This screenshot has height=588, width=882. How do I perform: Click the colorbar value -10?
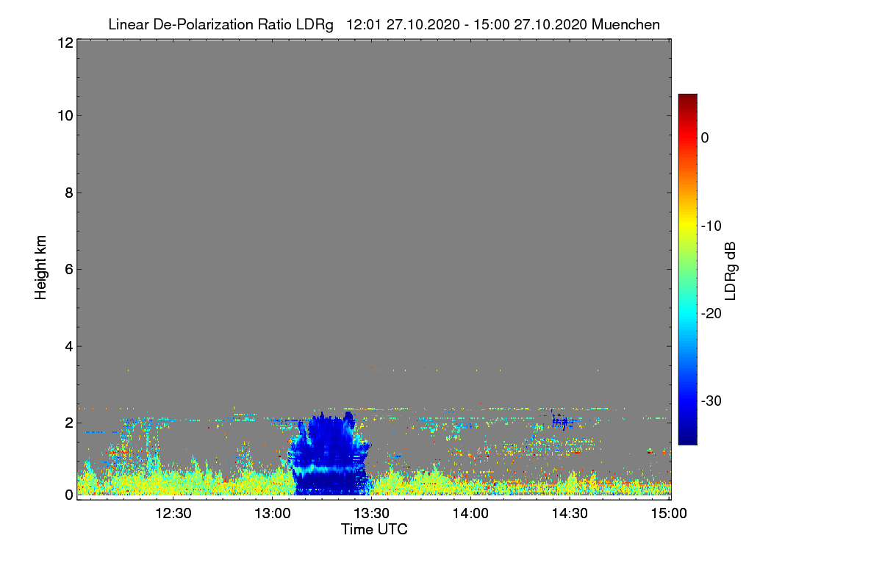pos(712,226)
